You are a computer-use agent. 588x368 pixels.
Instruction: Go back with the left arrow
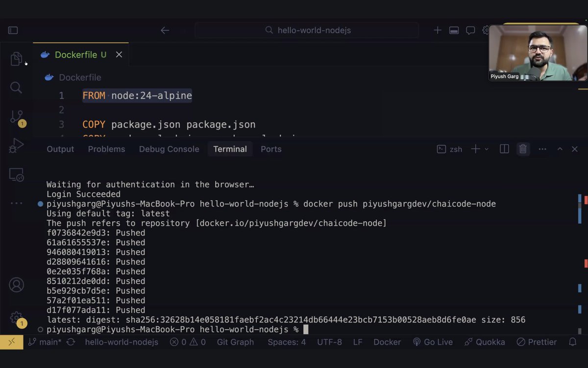point(165,30)
